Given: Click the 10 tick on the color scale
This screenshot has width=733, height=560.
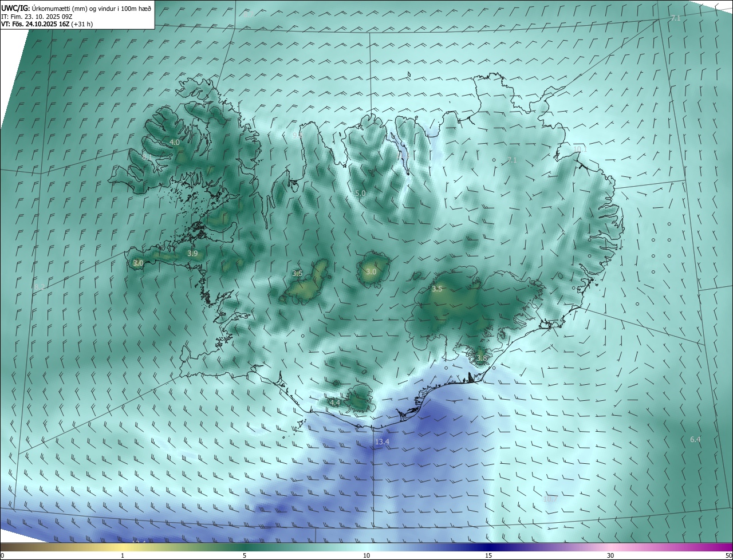Looking at the screenshot, I should 366,555.
